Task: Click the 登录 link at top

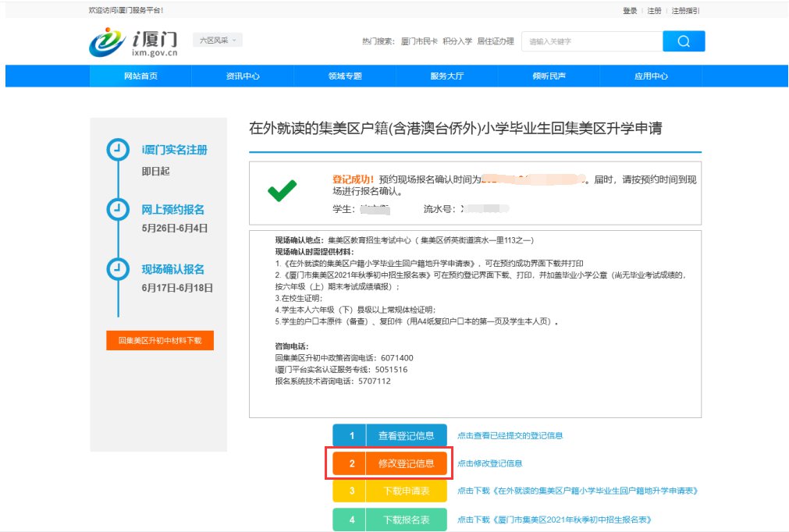Action: coord(630,11)
